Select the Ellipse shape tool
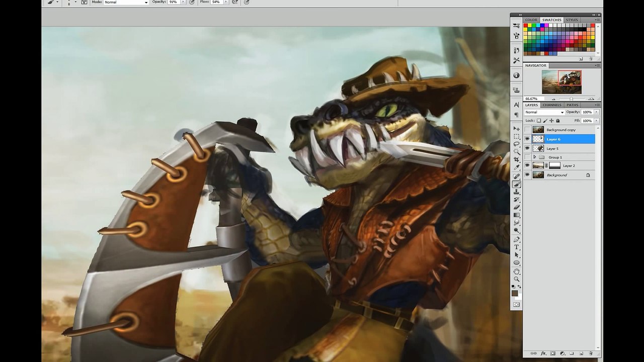Viewport: 644px width, 362px height. coord(516,262)
